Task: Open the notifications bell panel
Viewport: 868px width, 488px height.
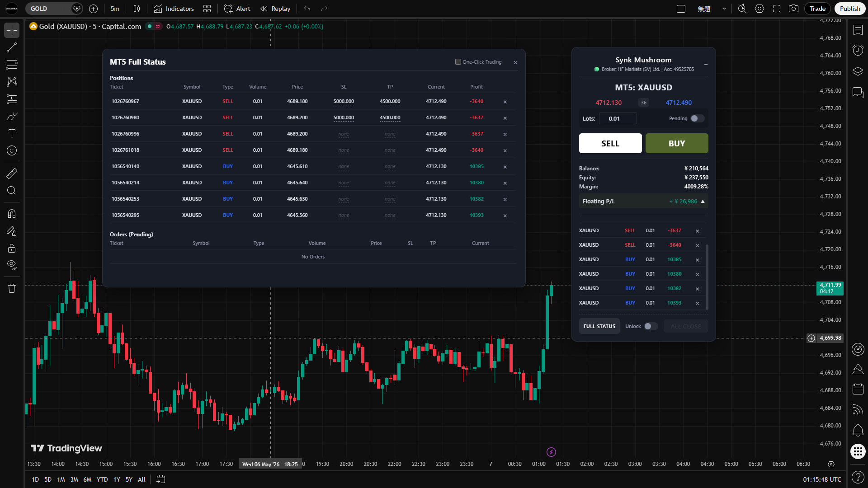Action: coord(858,431)
